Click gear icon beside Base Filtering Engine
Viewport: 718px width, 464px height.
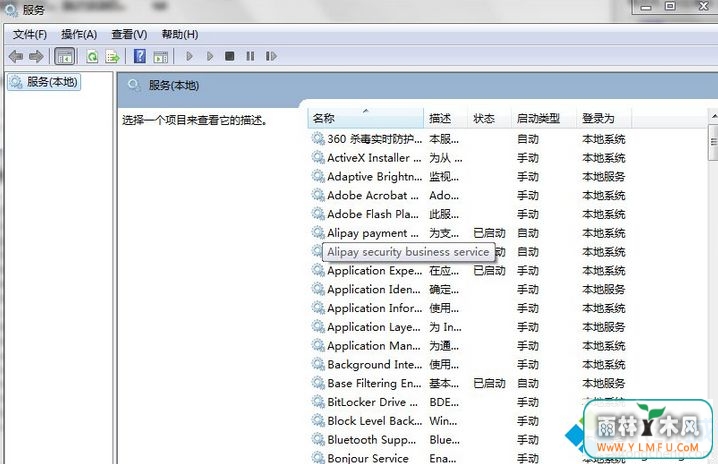click(x=318, y=382)
